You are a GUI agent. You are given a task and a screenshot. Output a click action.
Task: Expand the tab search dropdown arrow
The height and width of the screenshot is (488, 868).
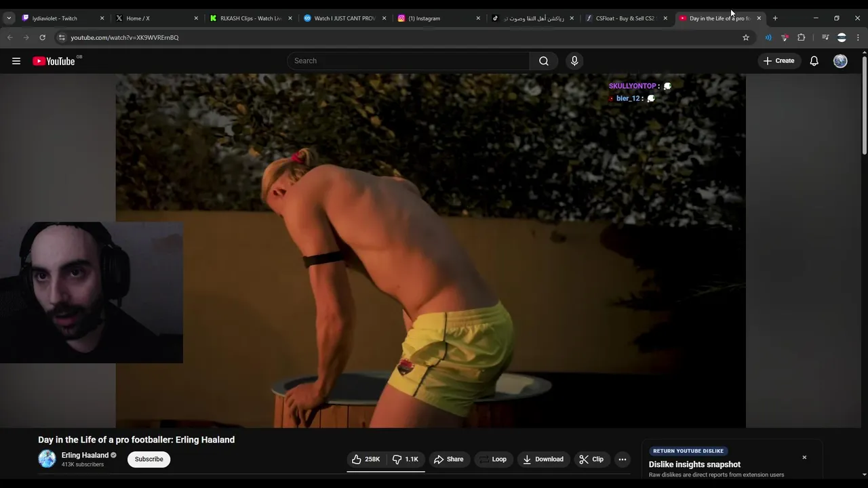pyautogui.click(x=9, y=18)
